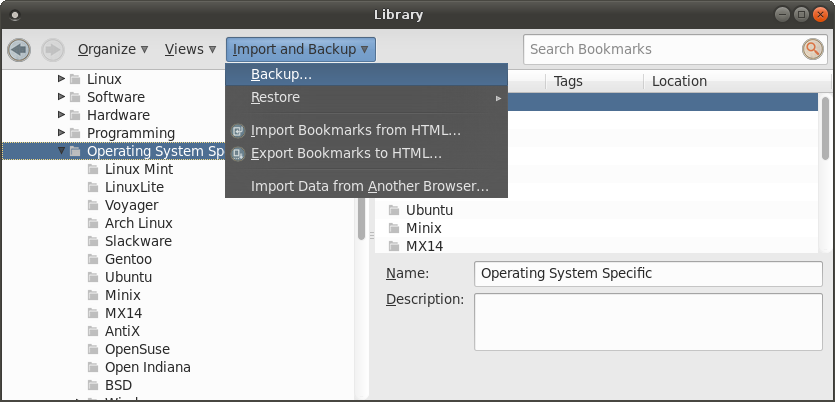The image size is (835, 402).
Task: Select Slackware in the folder tree
Action: pos(138,241)
